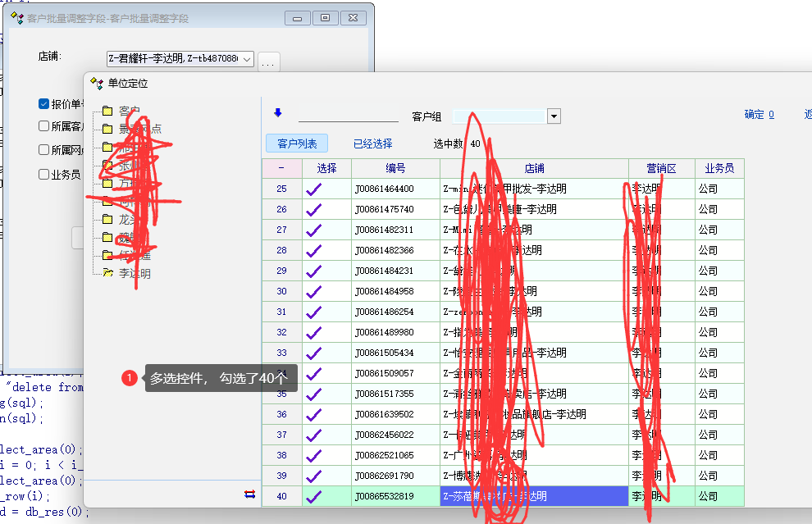The image size is (812, 524).
Task: Click the 李达明 open folder icon
Action: pos(107,274)
